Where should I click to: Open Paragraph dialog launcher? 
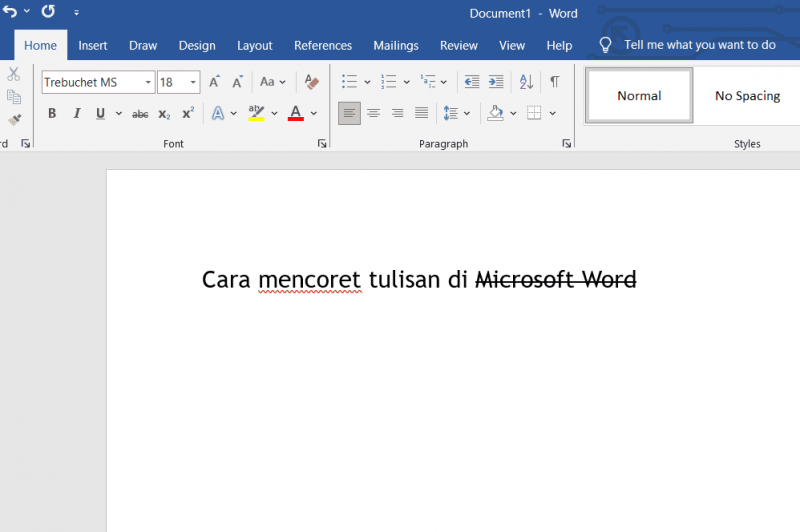pyautogui.click(x=566, y=144)
